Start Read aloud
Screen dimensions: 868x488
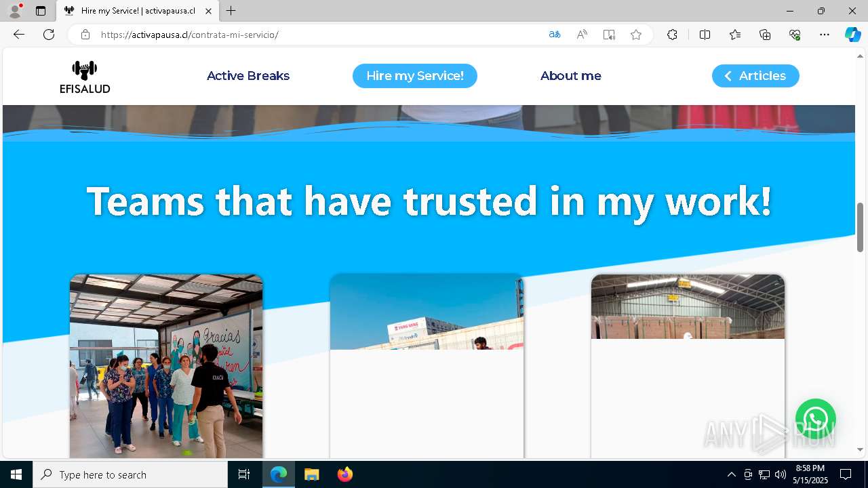point(582,35)
